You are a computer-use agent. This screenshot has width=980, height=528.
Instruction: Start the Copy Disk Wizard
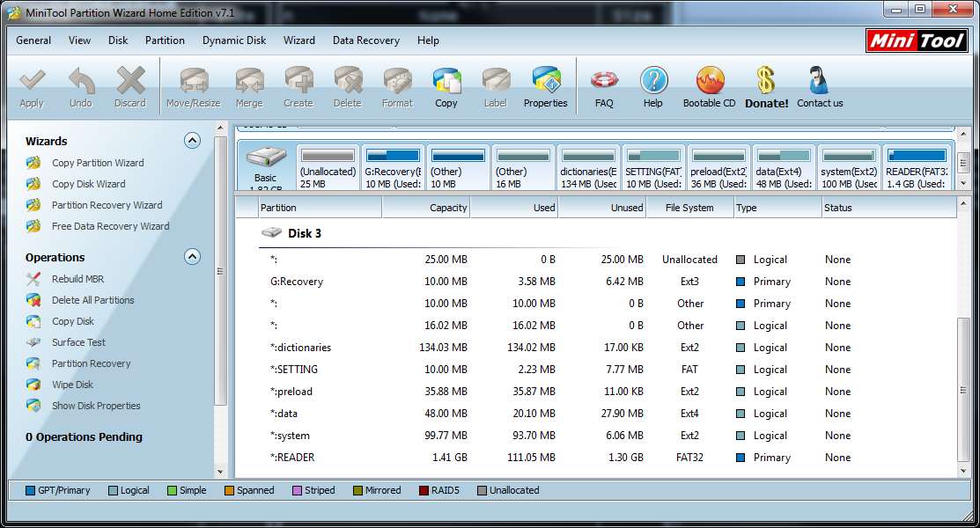(x=88, y=184)
